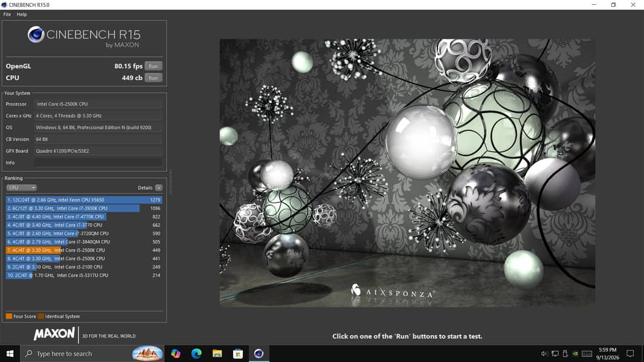The width and height of the screenshot is (644, 362).
Task: Click the USB safely remove tray icon
Action: (565, 354)
